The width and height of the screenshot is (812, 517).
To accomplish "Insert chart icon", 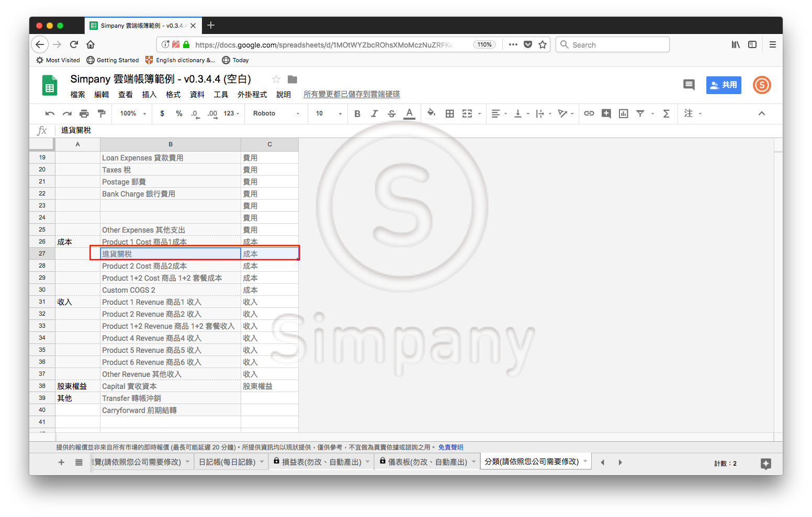I will click(x=624, y=113).
